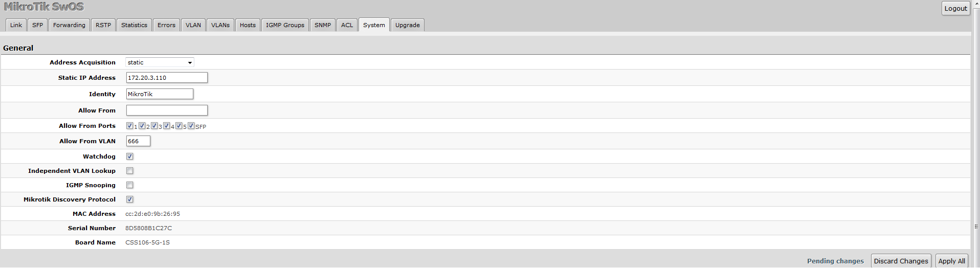Go to the RSTP tab
The image size is (980, 268).
click(x=103, y=25)
